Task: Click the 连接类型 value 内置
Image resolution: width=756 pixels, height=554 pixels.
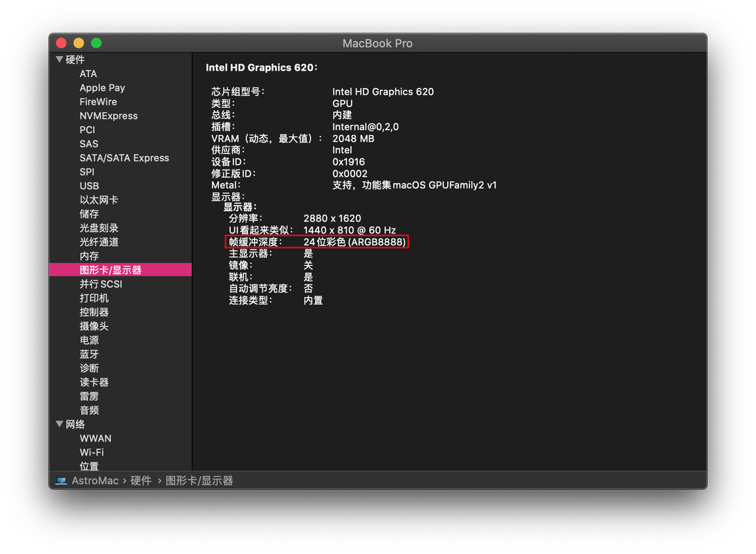Action: pyautogui.click(x=313, y=301)
